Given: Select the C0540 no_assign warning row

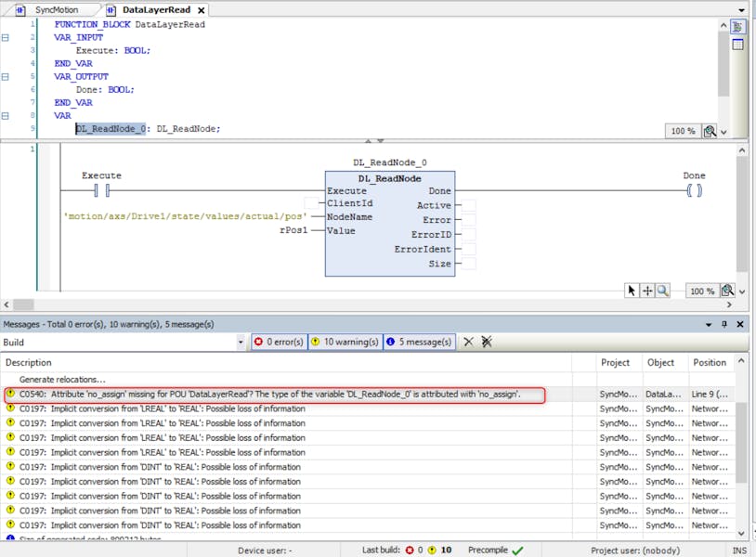Looking at the screenshot, I should pos(269,395).
